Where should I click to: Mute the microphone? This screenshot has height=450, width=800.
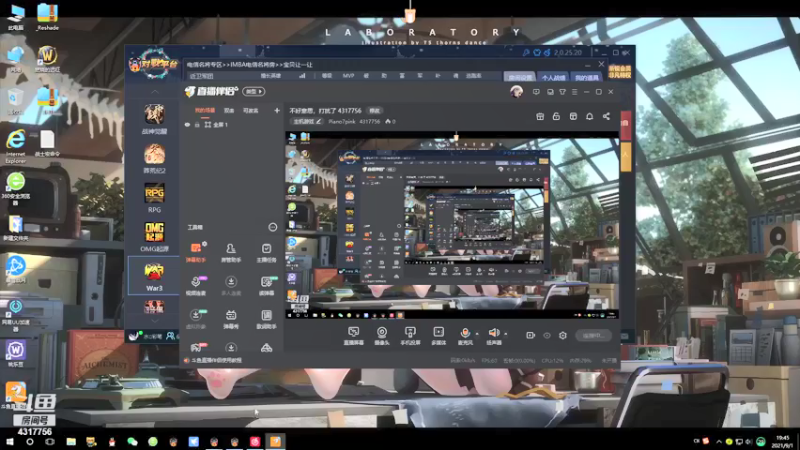coord(465,336)
